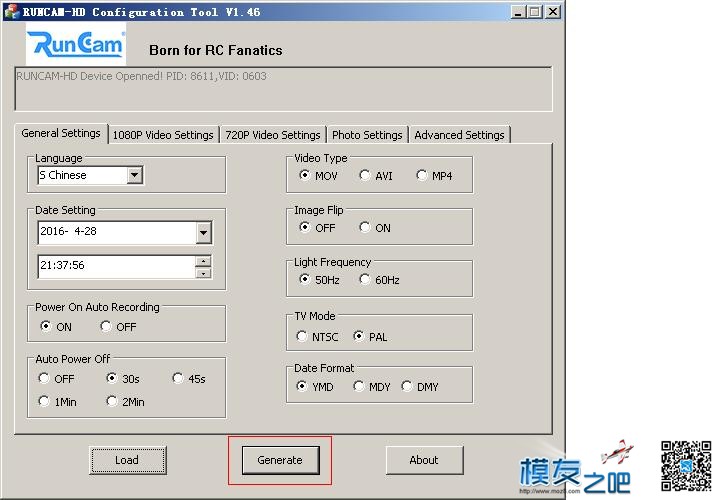Click the app icon in the title bar
The height and width of the screenshot is (500, 720).
click(x=11, y=11)
